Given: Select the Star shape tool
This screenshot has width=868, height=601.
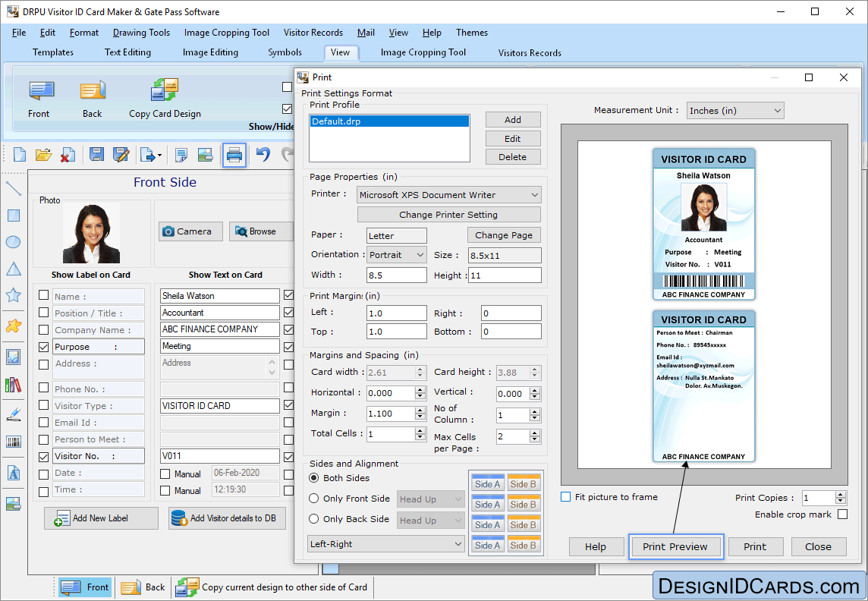Looking at the screenshot, I should pyautogui.click(x=14, y=295).
